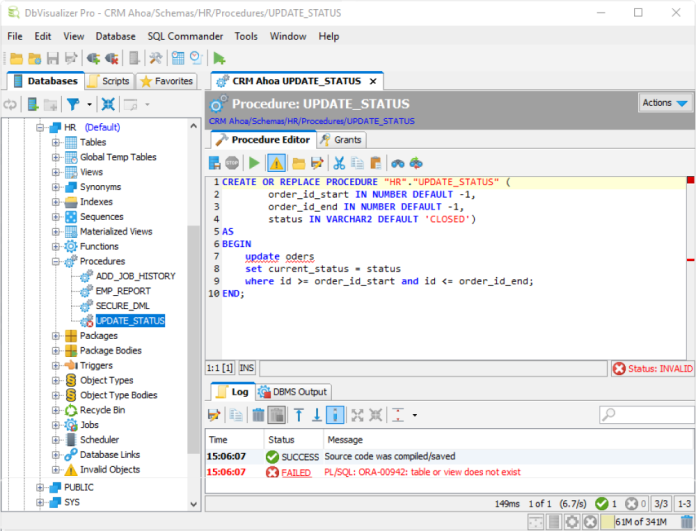Open the SQL Commander menu

(186, 36)
